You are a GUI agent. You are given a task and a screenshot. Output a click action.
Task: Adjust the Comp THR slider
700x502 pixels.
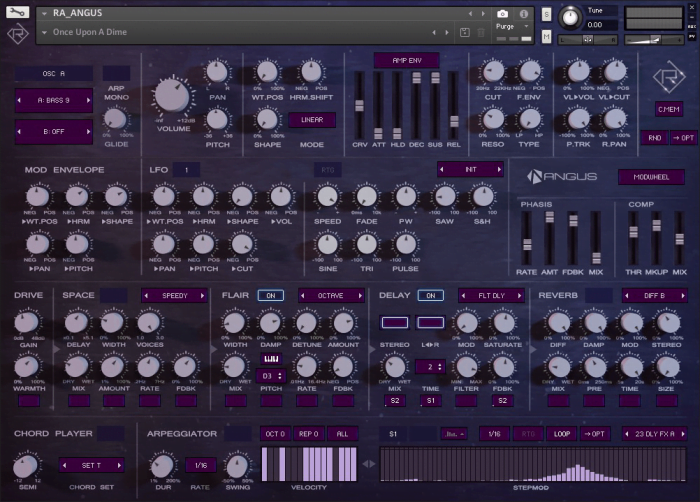(633, 232)
